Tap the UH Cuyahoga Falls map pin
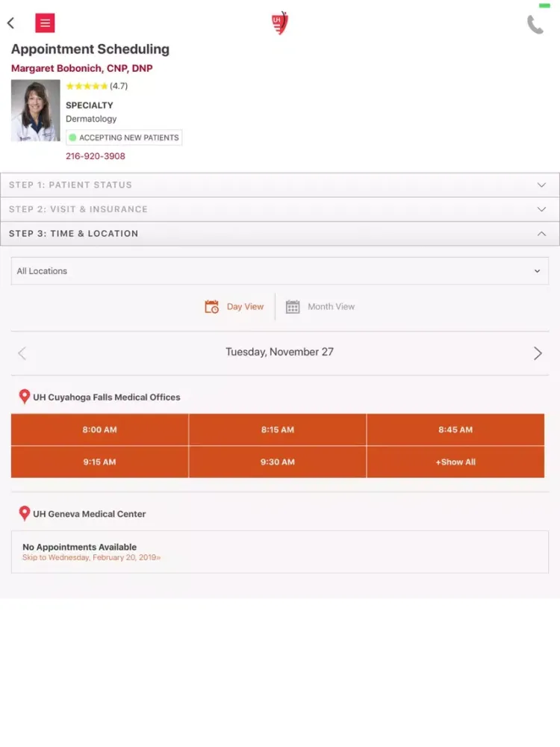Image resolution: width=560 pixels, height=747 pixels. coord(25,397)
